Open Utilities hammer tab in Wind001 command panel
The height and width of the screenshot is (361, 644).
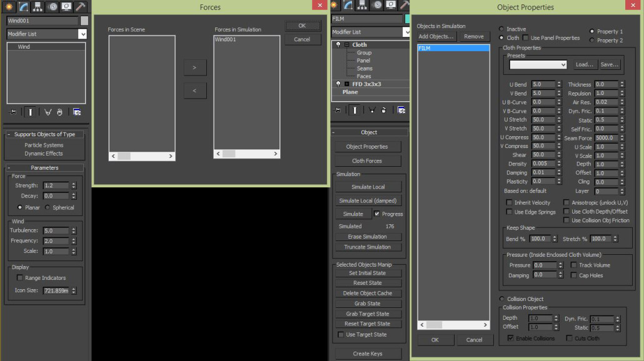[x=80, y=6]
